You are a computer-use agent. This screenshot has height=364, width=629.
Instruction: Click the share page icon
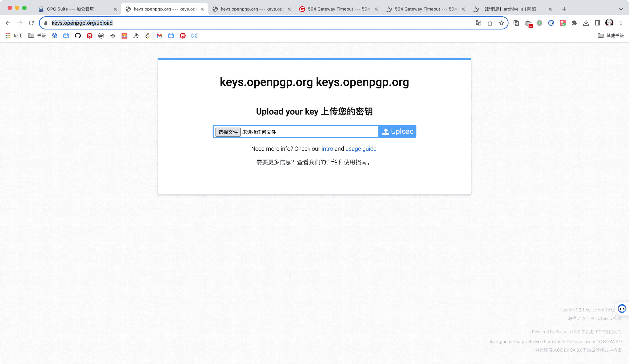point(490,23)
